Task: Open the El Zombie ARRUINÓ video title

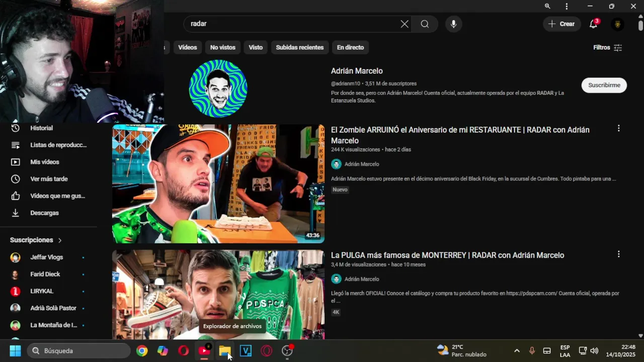Action: pyautogui.click(x=460, y=135)
